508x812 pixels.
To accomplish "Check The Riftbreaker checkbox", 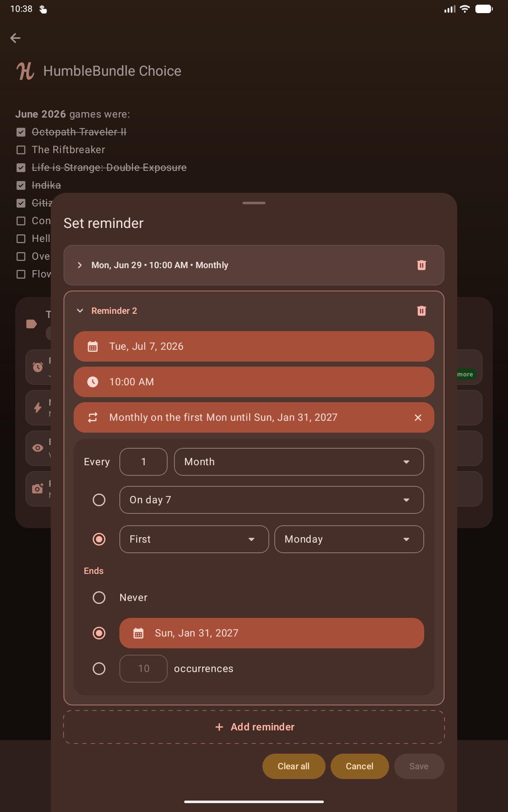I will [21, 150].
